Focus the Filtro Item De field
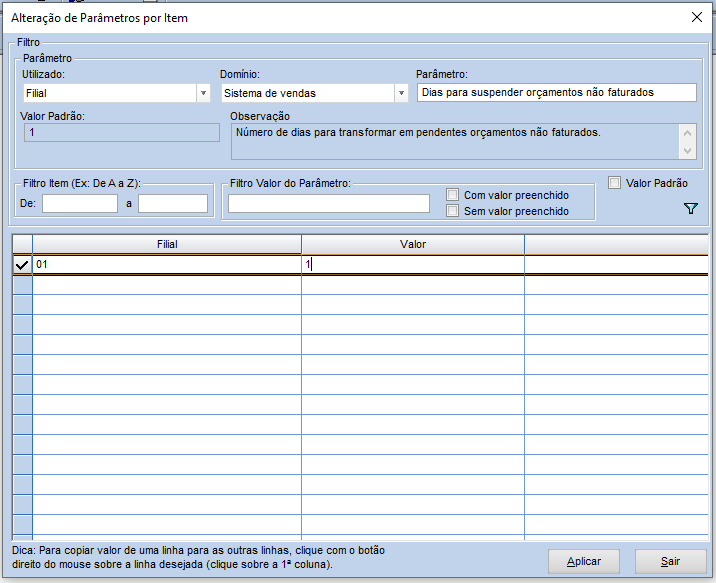716x583 pixels. pos(80,204)
